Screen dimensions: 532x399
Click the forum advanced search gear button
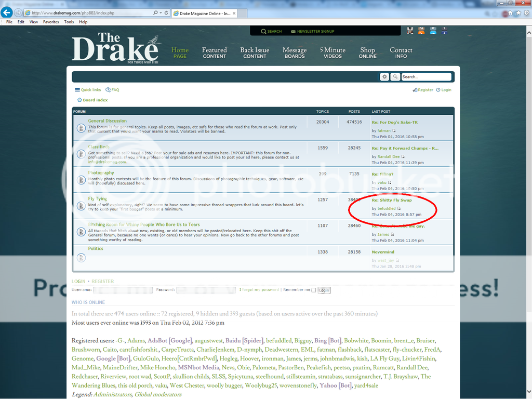pos(384,77)
